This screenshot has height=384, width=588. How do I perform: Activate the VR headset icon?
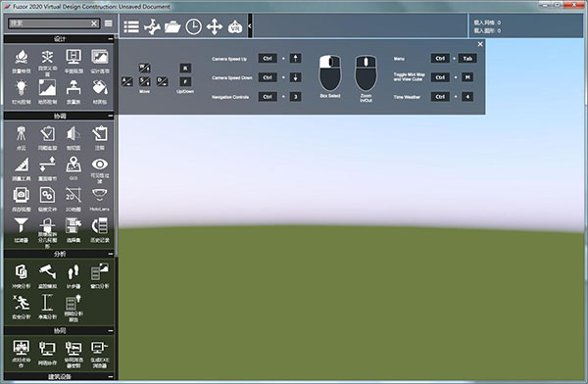(235, 27)
